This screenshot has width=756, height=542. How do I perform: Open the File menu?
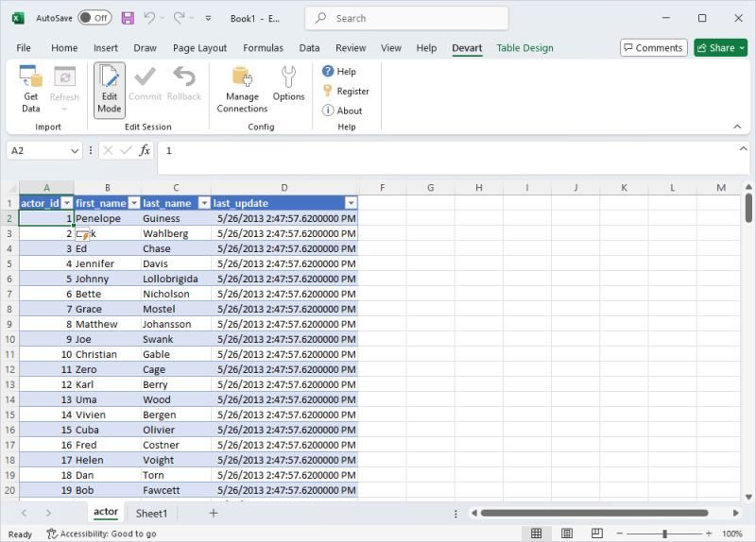(23, 48)
